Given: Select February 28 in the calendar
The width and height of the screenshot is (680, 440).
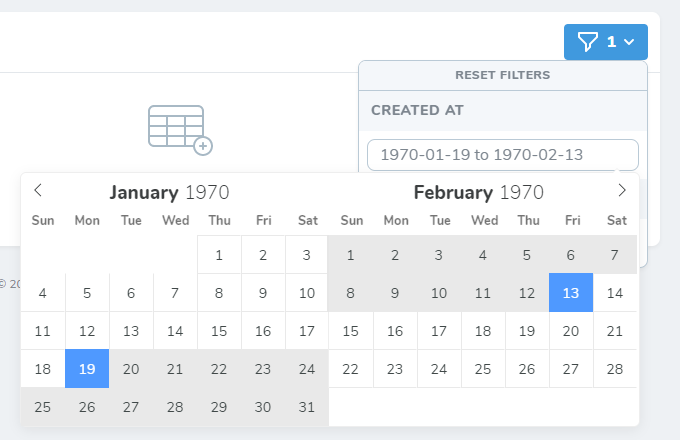Looking at the screenshot, I should [x=615, y=369].
